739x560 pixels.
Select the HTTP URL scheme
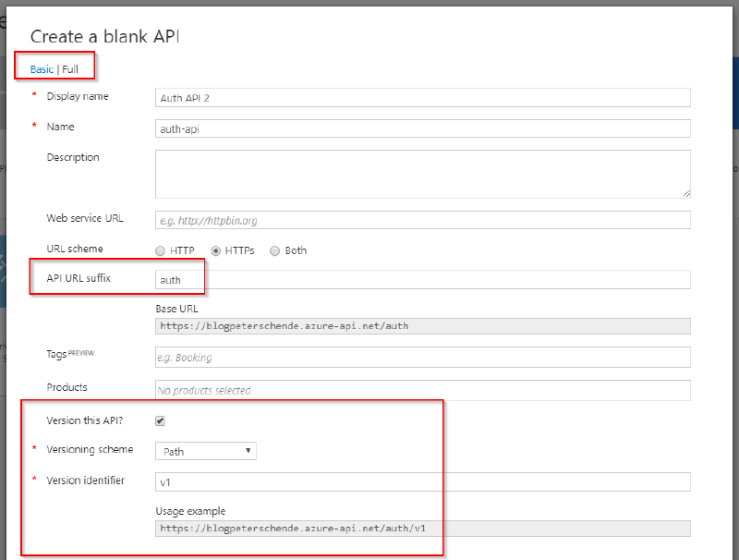tap(158, 250)
